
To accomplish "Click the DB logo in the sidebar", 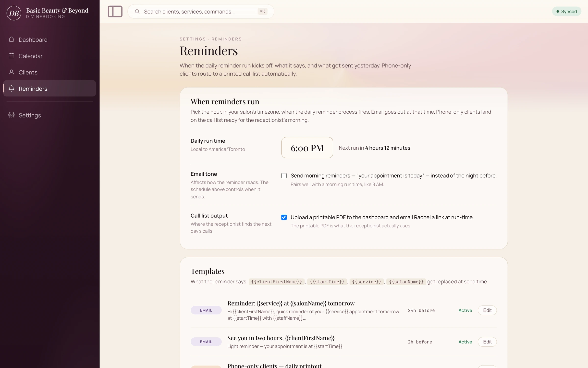I will [x=14, y=13].
